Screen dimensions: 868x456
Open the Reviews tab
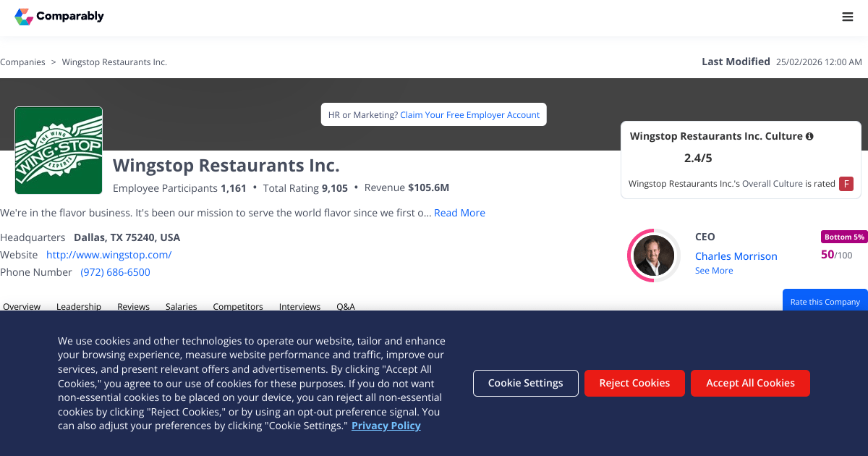[133, 306]
